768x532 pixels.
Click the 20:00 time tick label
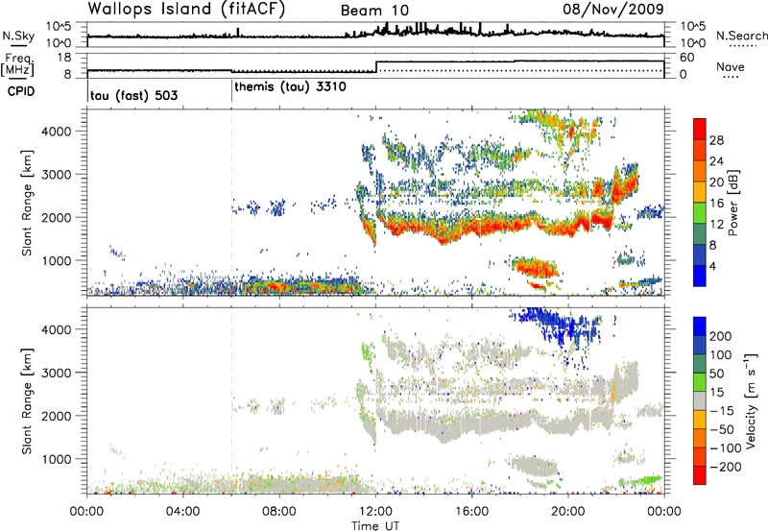click(568, 512)
